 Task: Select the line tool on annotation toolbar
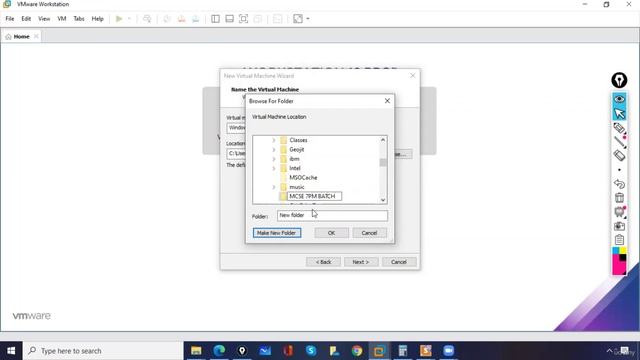pos(619,142)
